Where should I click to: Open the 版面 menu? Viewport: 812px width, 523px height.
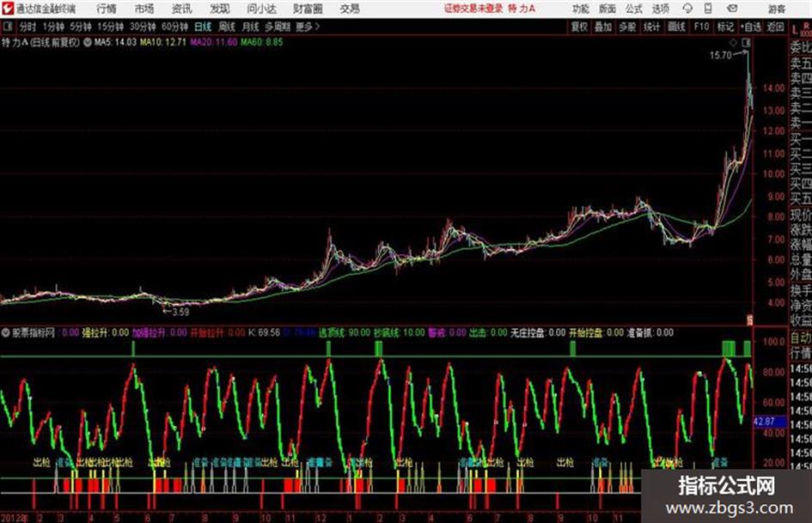coord(607,9)
